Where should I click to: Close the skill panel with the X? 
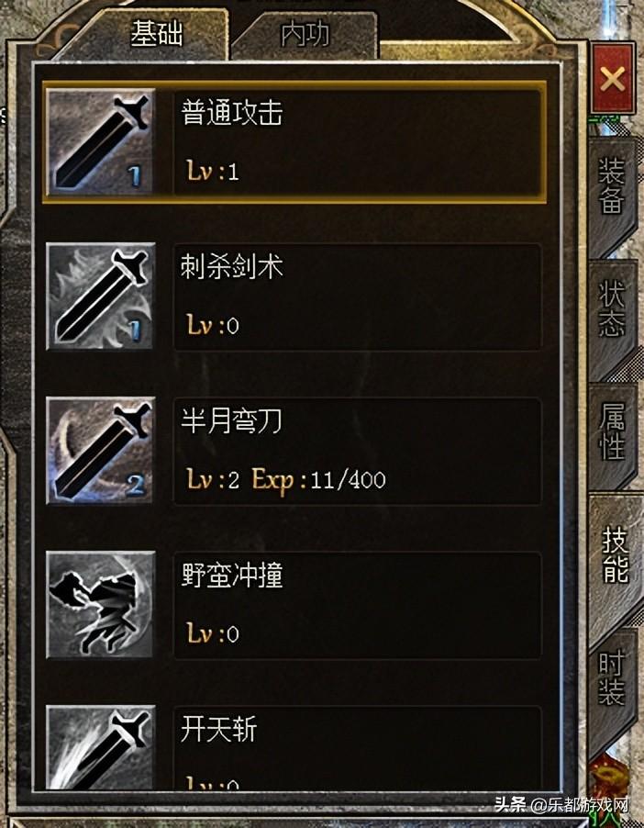[613, 78]
